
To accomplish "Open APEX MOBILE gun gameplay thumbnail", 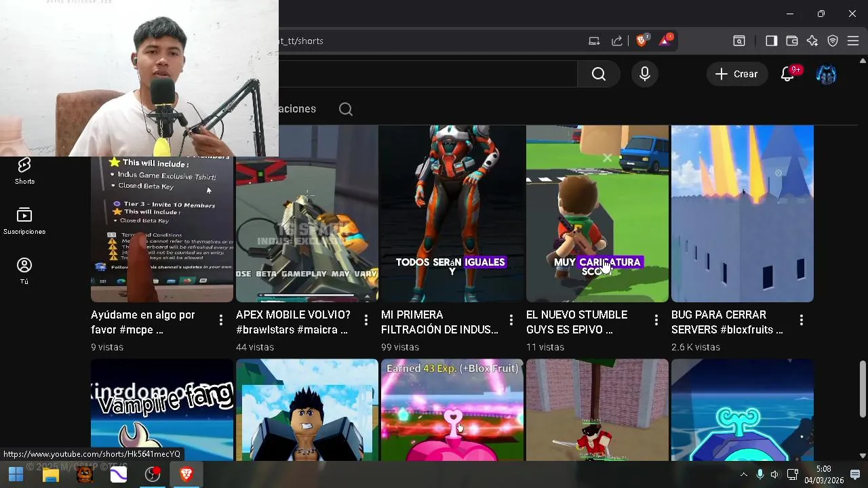I will pyautogui.click(x=307, y=229).
